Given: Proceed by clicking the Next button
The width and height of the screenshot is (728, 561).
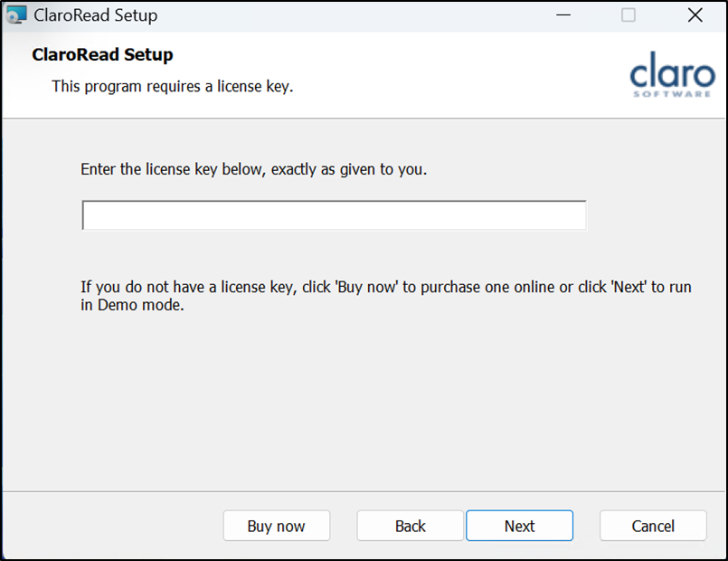Looking at the screenshot, I should [x=519, y=526].
